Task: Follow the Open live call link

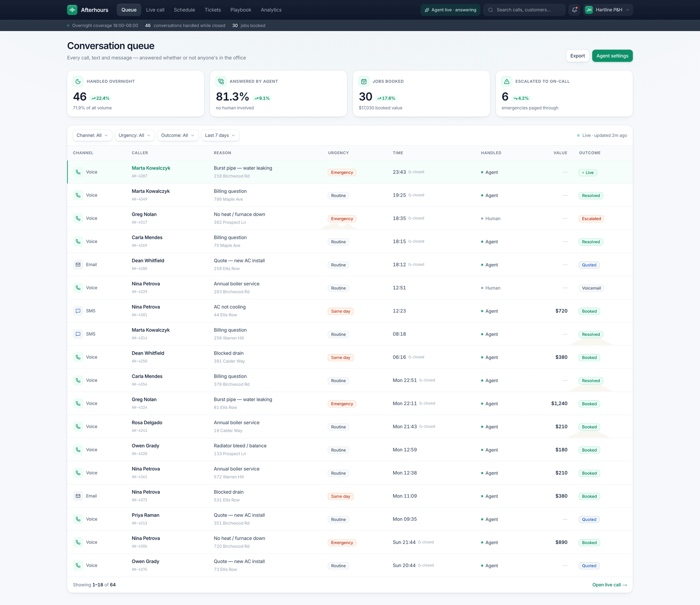Action: click(610, 585)
